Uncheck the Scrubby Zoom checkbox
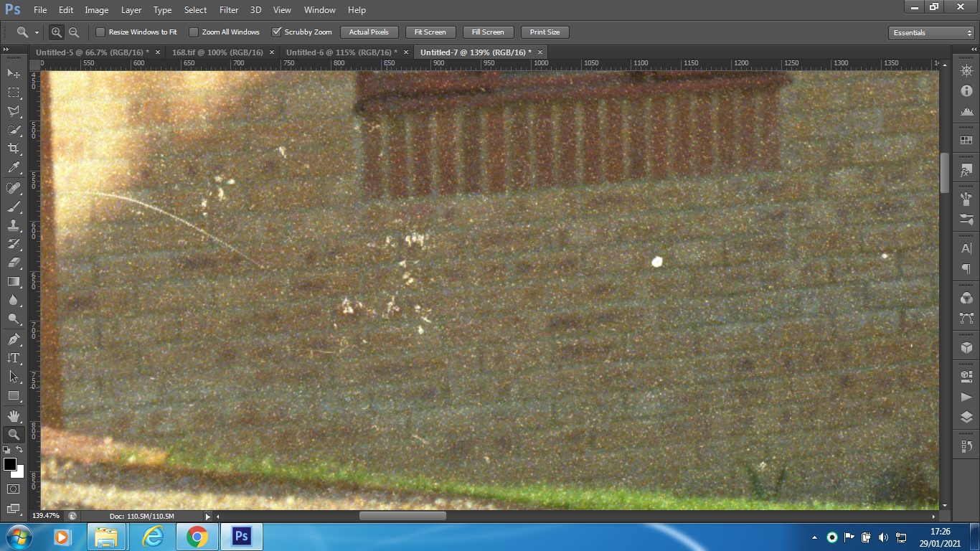Screen dimensions: 980x551 coord(276,32)
